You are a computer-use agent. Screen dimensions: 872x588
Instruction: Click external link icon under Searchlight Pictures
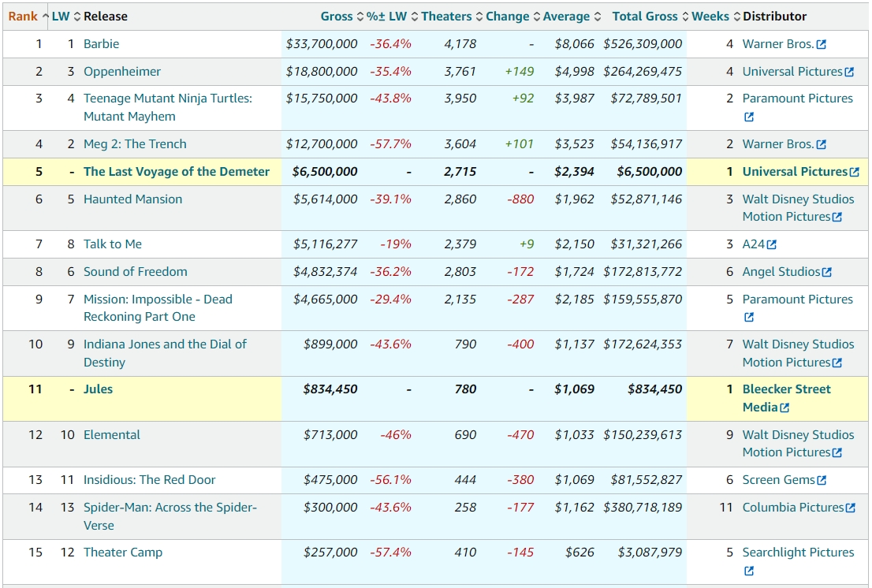749,571
